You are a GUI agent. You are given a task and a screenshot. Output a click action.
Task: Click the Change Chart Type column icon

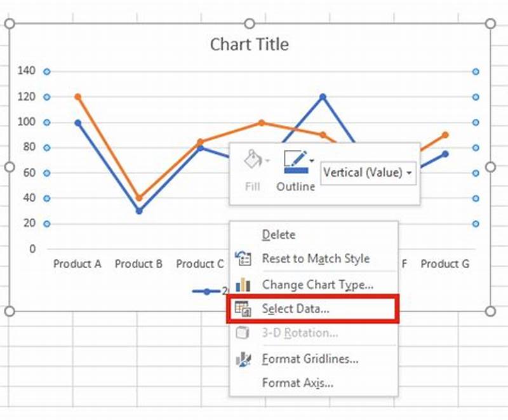pyautogui.click(x=244, y=285)
